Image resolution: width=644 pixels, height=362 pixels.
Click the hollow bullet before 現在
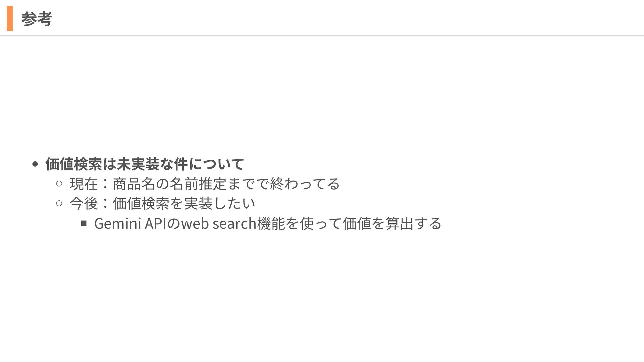click(x=59, y=184)
